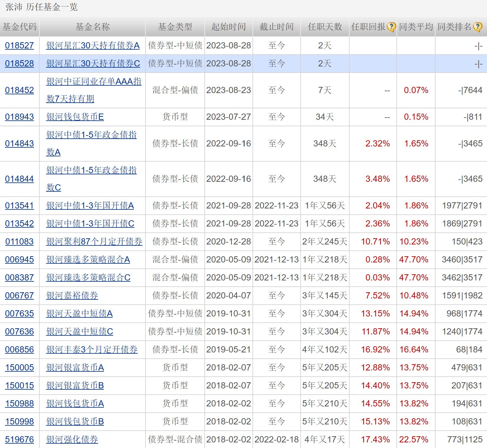Open 银河中证同业存单AAA指数7天持有期 fund page
Viewport: 487px width, 448px height.
94,90
